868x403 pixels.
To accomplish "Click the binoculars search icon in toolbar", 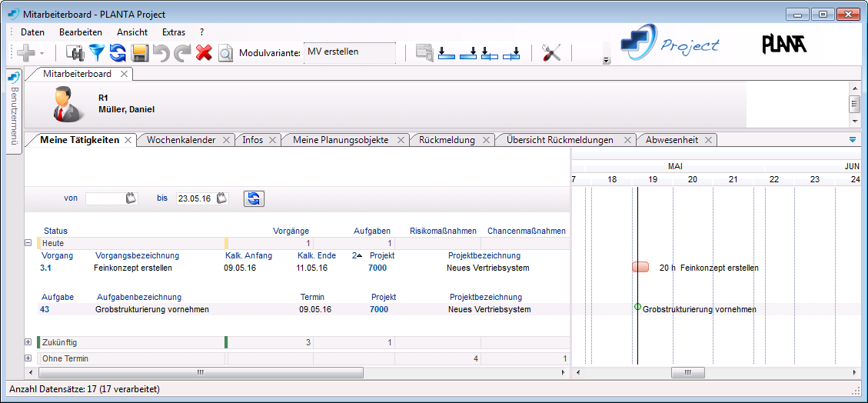I will (75, 52).
